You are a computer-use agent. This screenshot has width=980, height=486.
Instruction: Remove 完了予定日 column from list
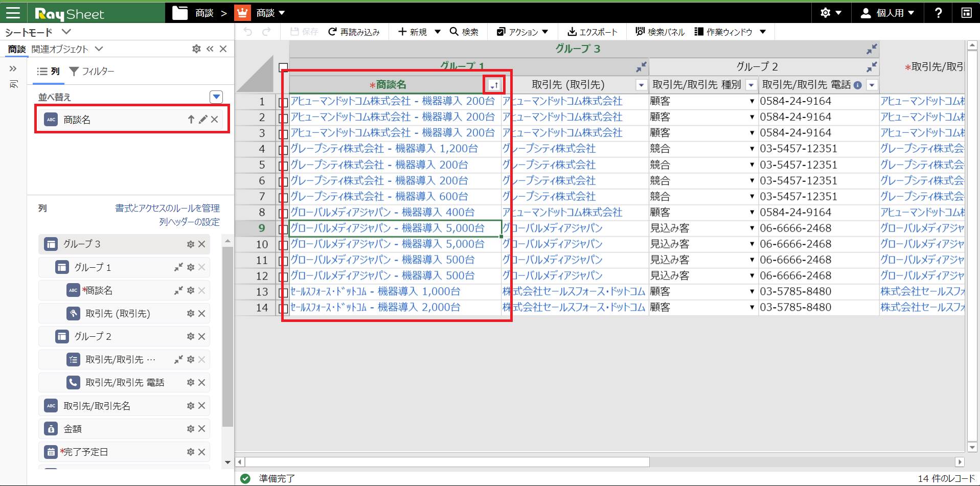pos(202,452)
